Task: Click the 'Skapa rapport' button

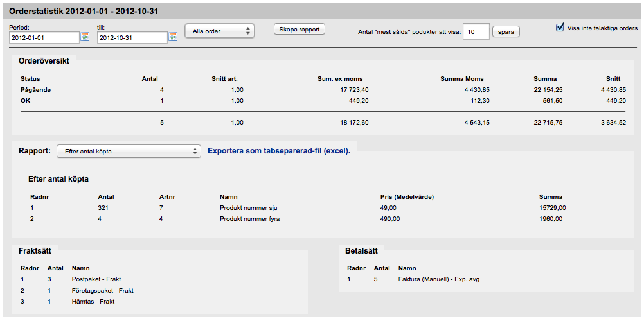Action: 300,29
